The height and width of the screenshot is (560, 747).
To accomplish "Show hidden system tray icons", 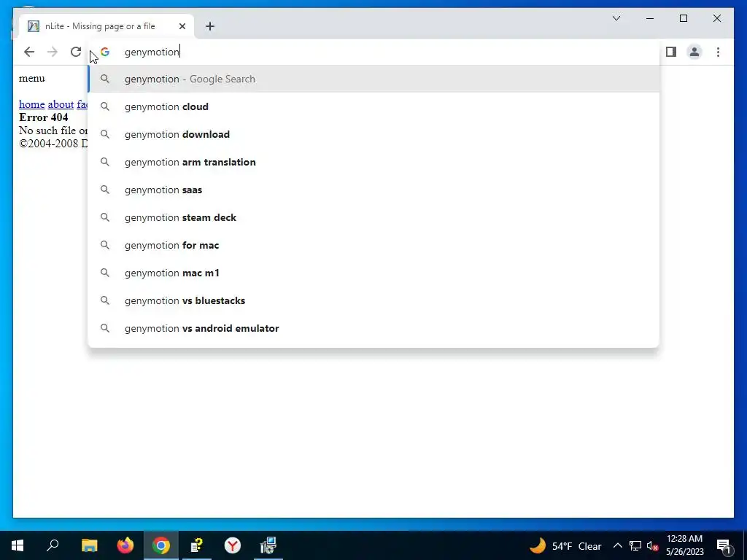I will tap(617, 545).
